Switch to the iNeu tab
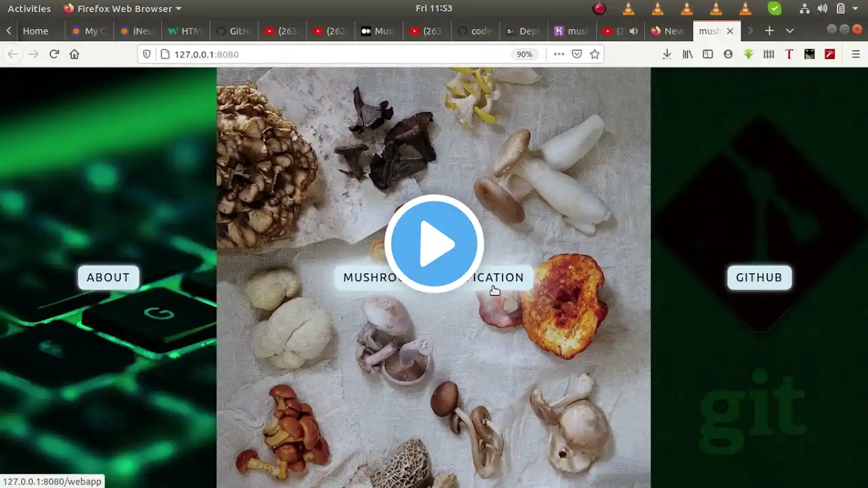The height and width of the screenshot is (488, 868). (138, 31)
